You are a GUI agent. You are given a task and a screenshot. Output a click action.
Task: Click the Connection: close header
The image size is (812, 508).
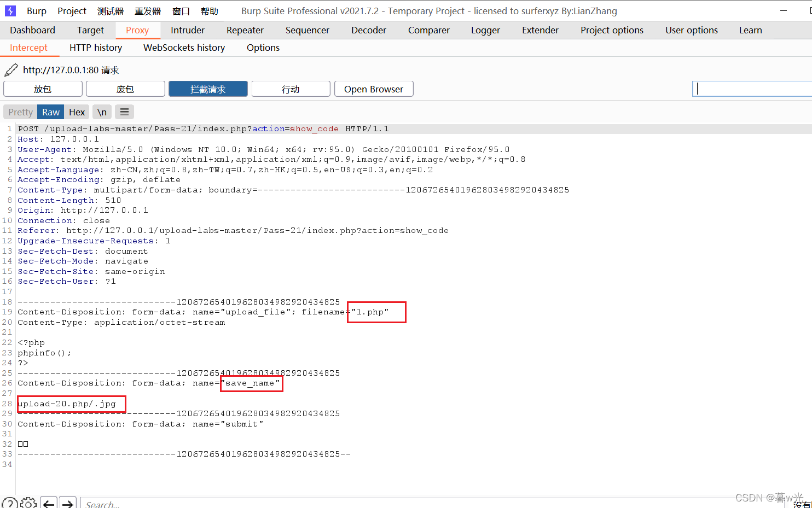point(63,221)
